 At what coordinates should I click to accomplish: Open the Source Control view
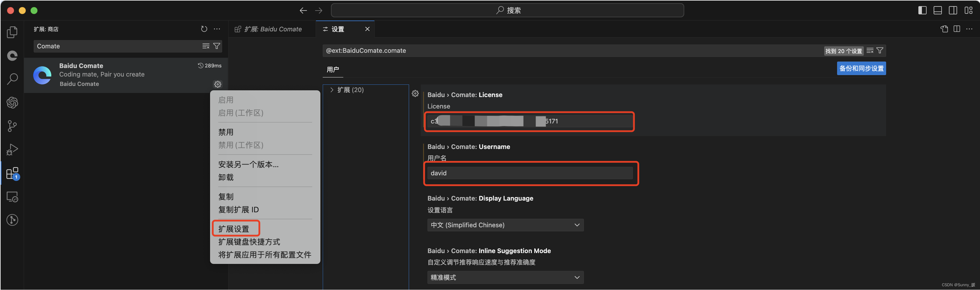[x=12, y=126]
